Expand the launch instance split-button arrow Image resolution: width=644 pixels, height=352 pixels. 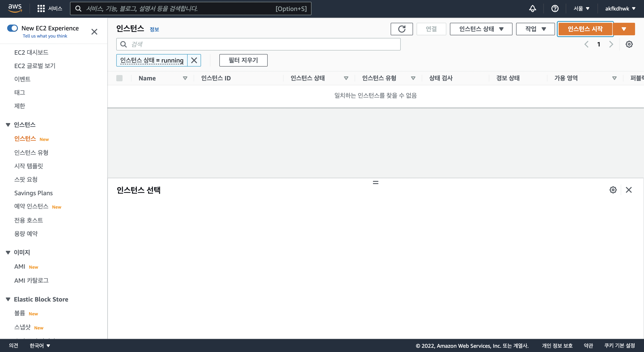624,29
